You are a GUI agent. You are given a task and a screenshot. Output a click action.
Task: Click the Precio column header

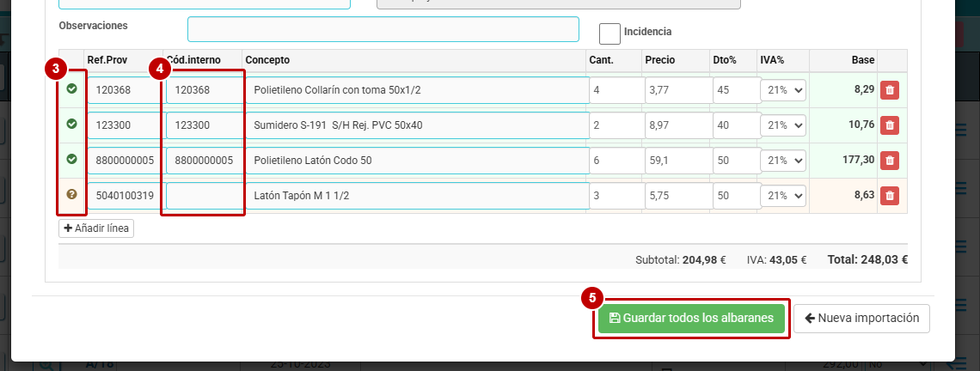point(660,60)
